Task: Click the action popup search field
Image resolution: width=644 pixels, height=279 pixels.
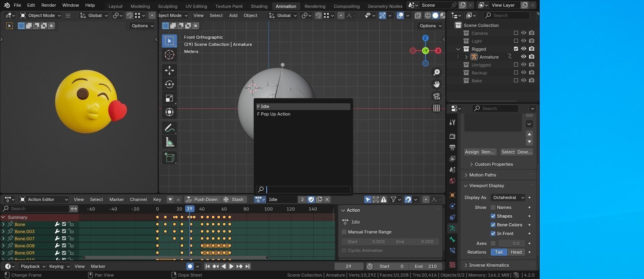Action: tap(303, 190)
